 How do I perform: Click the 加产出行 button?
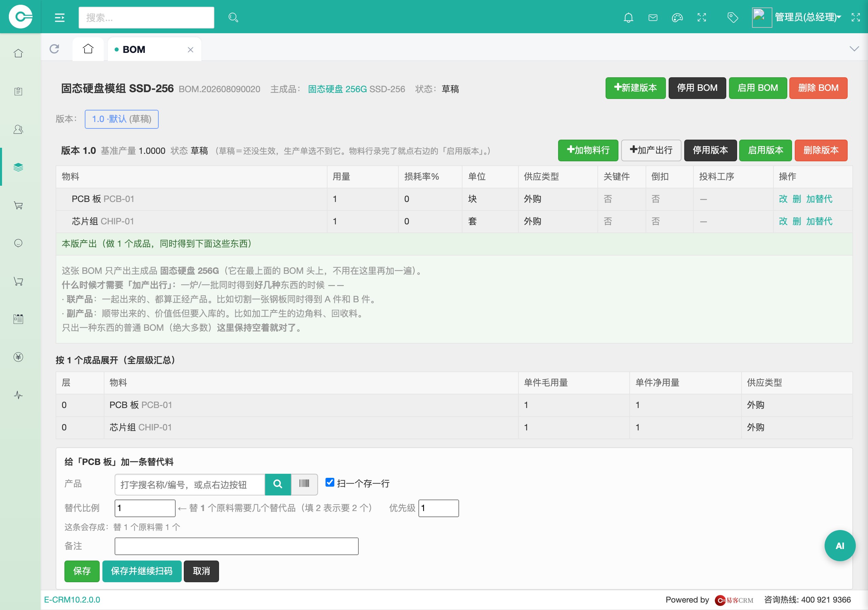pyautogui.click(x=651, y=150)
